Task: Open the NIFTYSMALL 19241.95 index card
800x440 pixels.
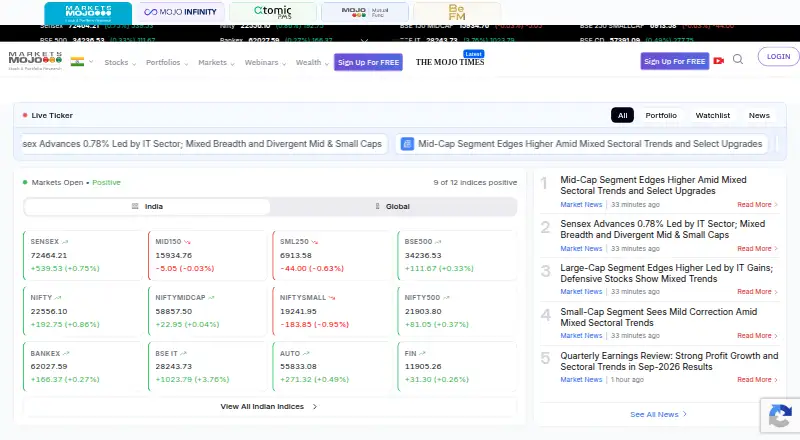Action: pos(332,311)
